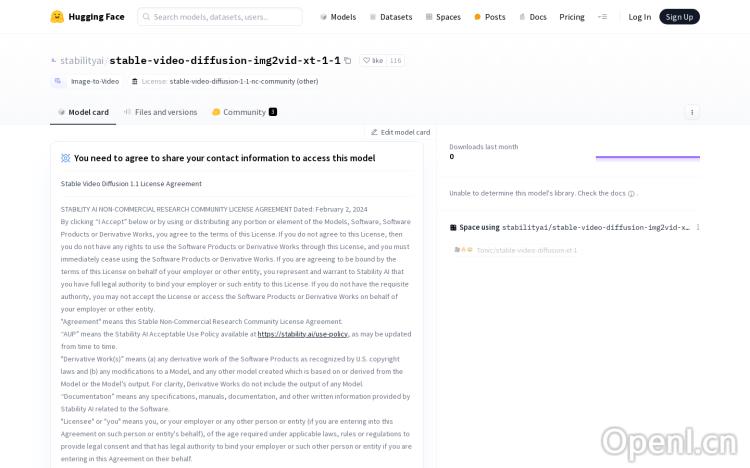Copy the model name with the copy icon
The image size is (750, 468).
tap(348, 61)
